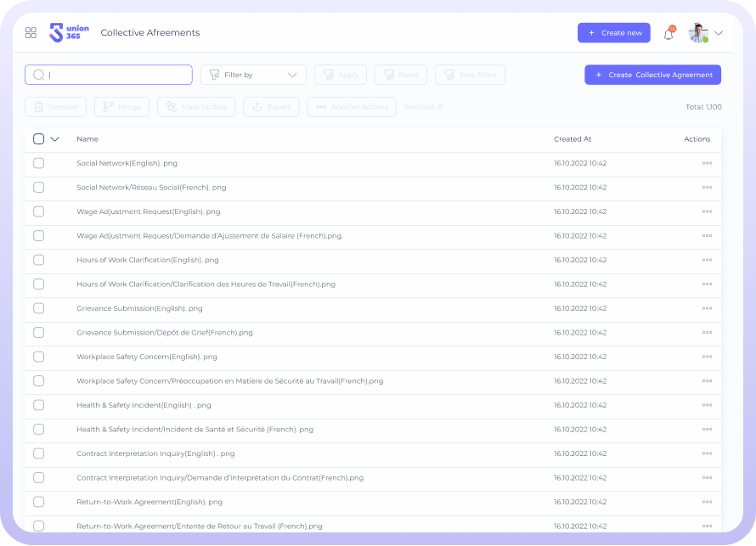Open the notifications bell
Screen dimensions: 756x546
pyautogui.click(x=669, y=34)
